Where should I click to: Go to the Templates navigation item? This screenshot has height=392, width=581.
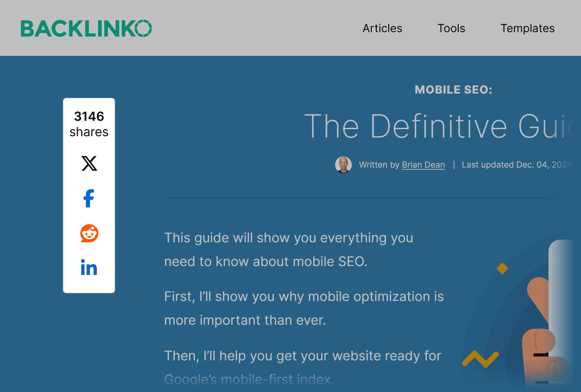pyautogui.click(x=527, y=28)
